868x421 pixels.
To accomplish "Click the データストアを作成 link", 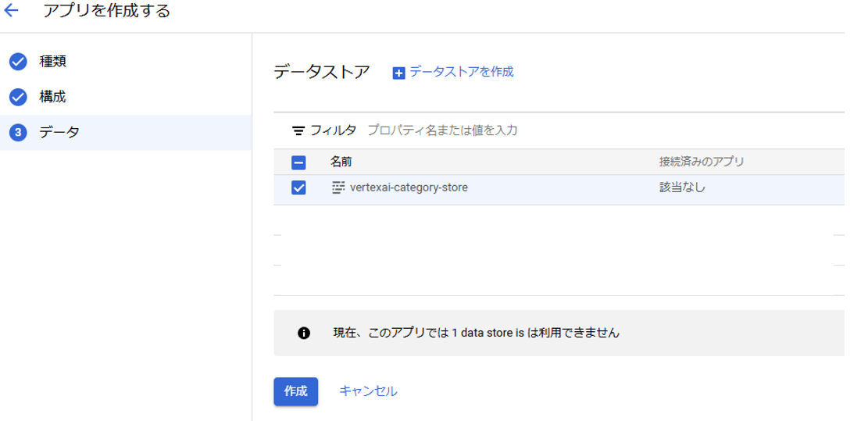I will (462, 72).
